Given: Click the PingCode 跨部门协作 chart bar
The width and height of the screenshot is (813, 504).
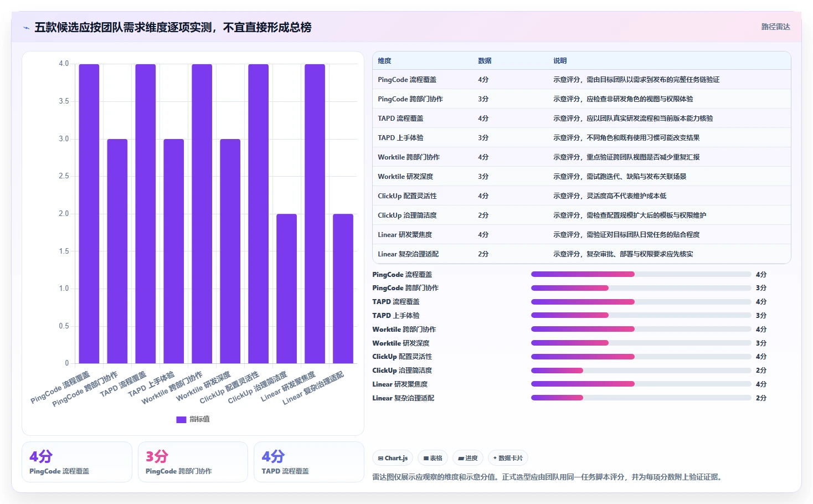Looking at the screenshot, I should tap(117, 251).
